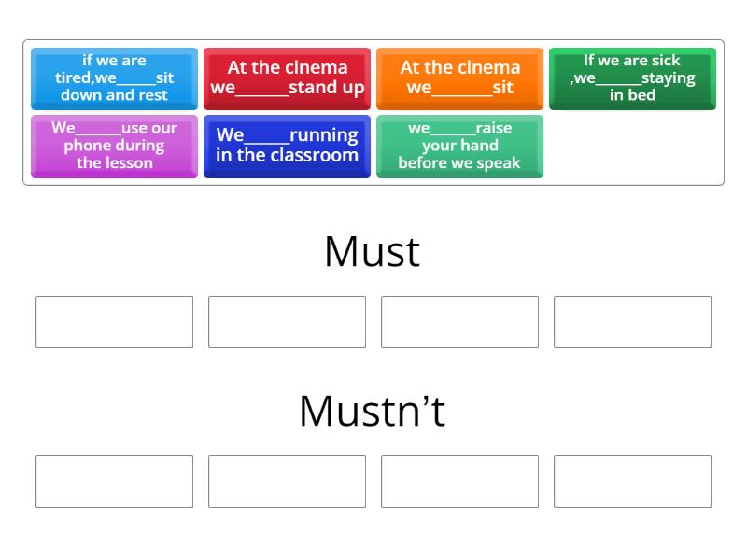747x560 pixels.
Task: Click the 'At the cinema we____stand up' card
Action: coord(287,78)
